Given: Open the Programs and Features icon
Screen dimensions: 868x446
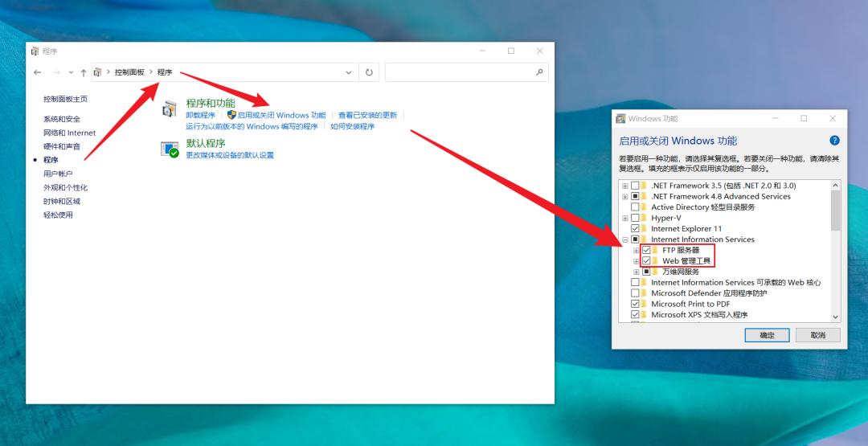Looking at the screenshot, I should click(170, 109).
